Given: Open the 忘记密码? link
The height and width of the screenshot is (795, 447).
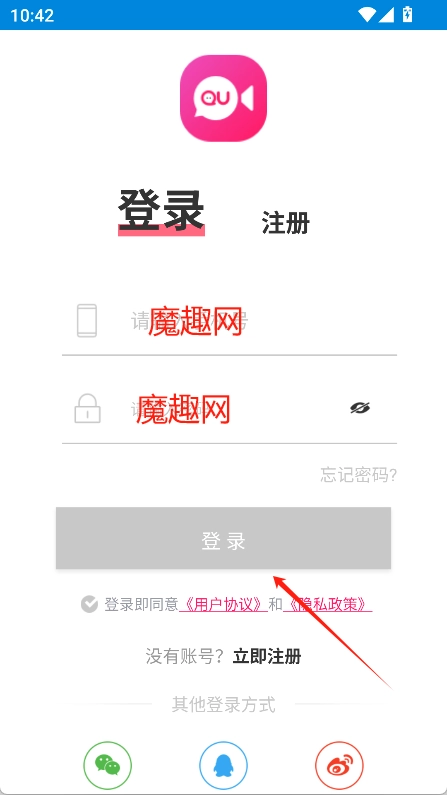Looking at the screenshot, I should pos(358,475).
